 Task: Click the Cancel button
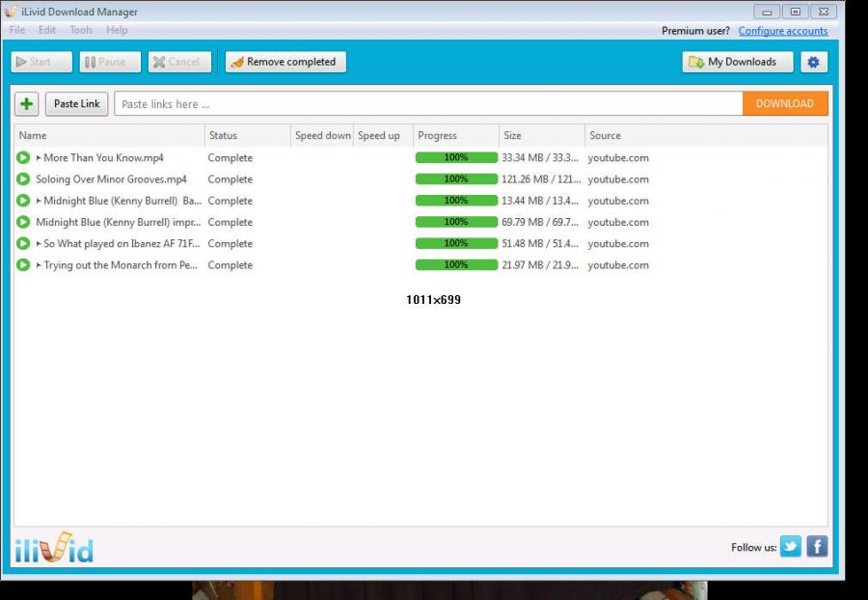(x=179, y=62)
